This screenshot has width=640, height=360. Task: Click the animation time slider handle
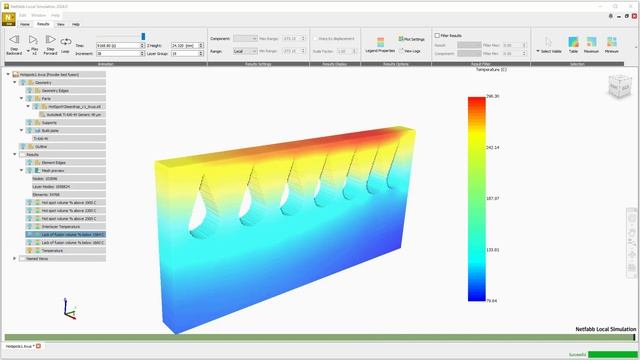click(143, 37)
